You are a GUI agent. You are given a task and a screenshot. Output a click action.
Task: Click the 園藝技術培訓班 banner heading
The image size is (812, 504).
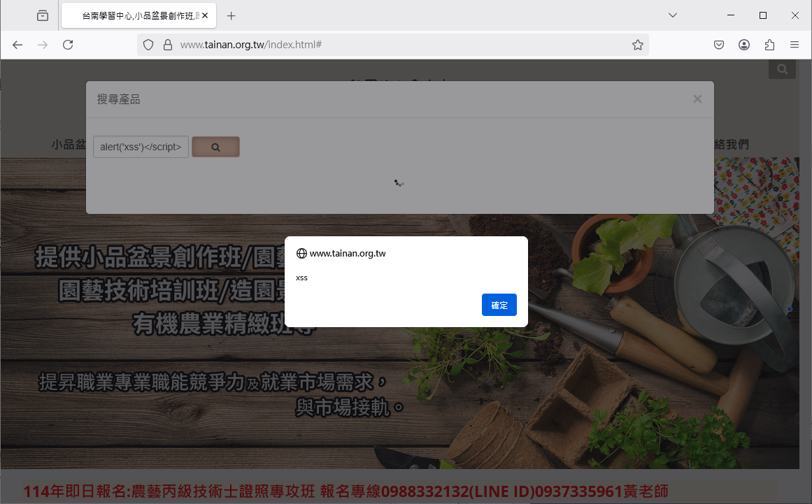[171, 291]
